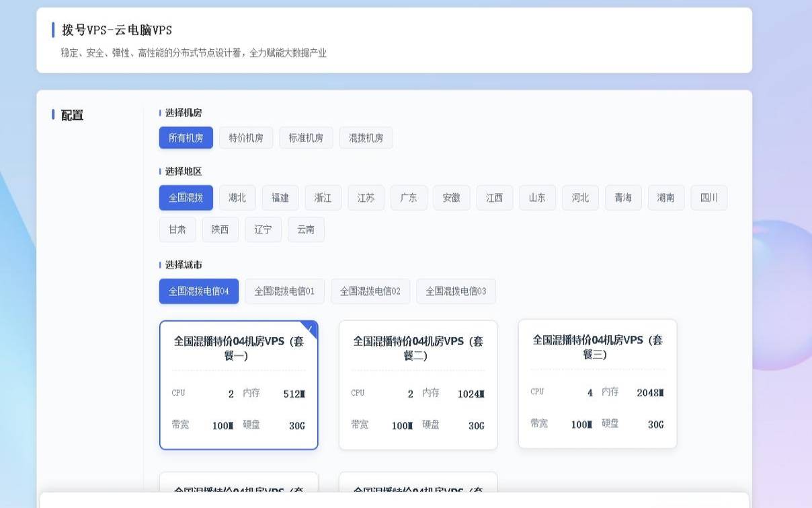The image size is (812, 508).
Task: Select the 特价机房 machine room filter
Action: (246, 137)
